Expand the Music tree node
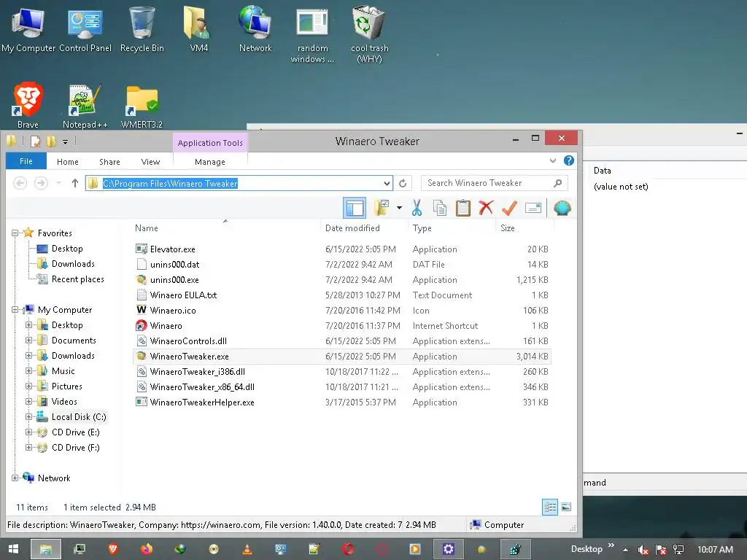 [28, 371]
